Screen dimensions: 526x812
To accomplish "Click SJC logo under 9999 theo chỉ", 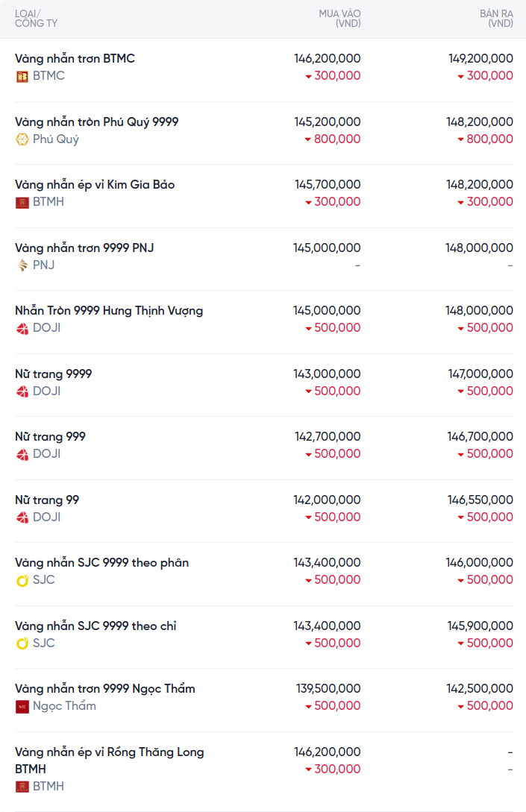I will 22,643.
